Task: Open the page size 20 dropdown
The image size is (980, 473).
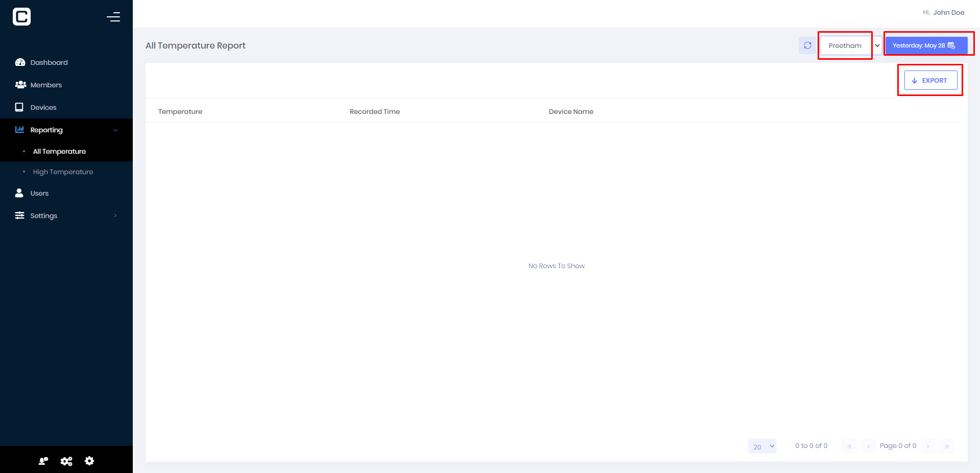Action: point(762,446)
